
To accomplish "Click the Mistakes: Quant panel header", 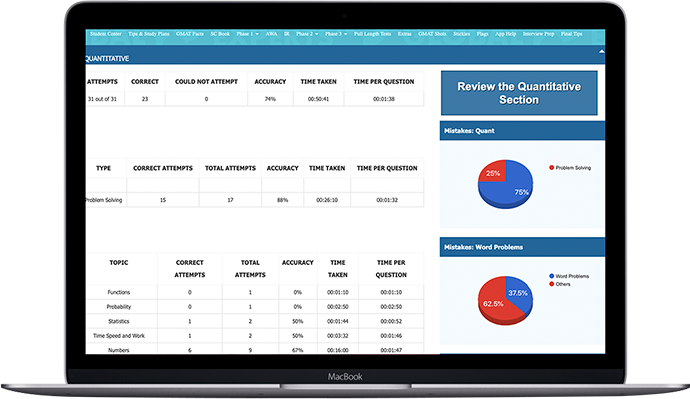I will point(522,131).
